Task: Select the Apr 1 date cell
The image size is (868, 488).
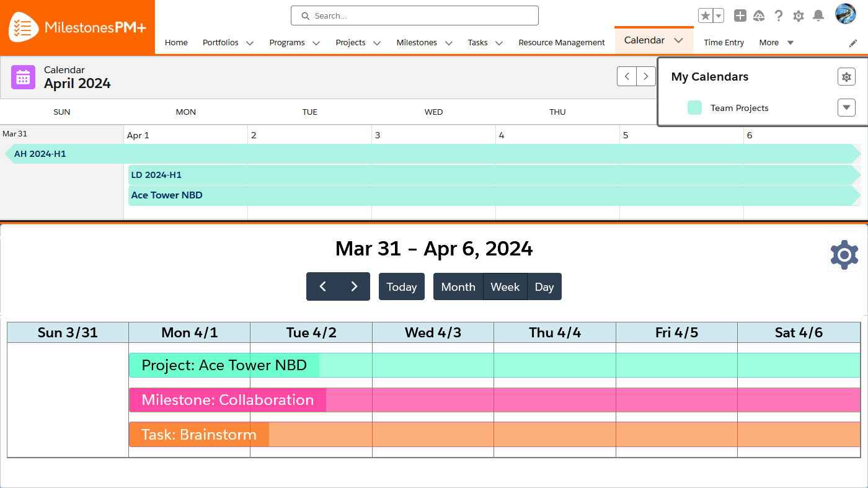Action: [185, 172]
